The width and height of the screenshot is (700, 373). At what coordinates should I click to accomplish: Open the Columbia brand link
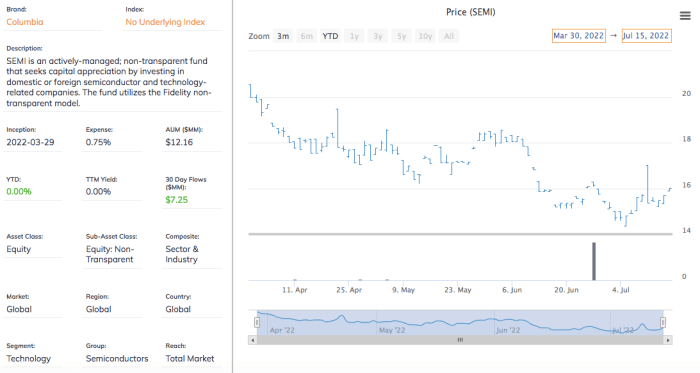[x=25, y=22]
